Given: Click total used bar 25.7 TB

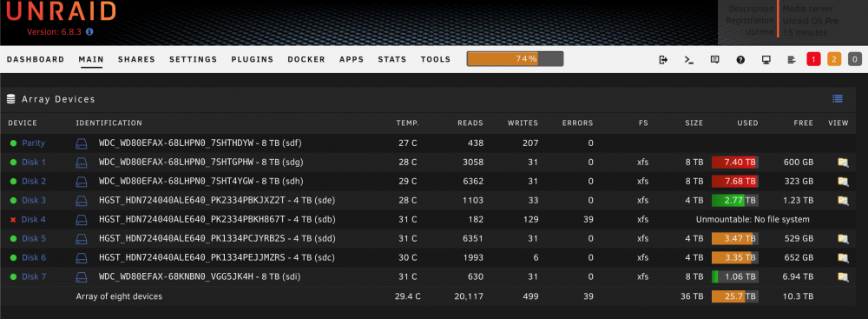Looking at the screenshot, I should 734,296.
